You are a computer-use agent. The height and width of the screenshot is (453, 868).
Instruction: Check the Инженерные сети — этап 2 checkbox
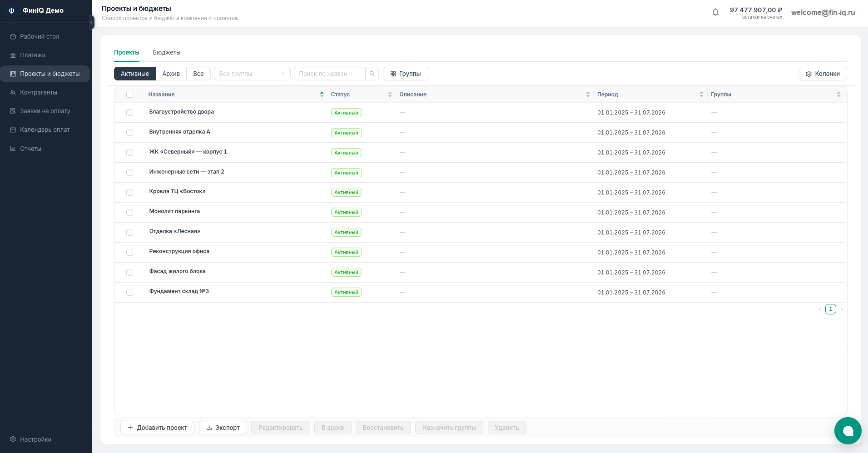click(130, 173)
